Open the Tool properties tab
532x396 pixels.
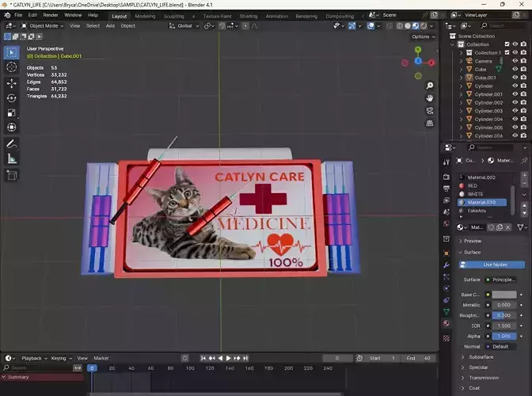446,162
